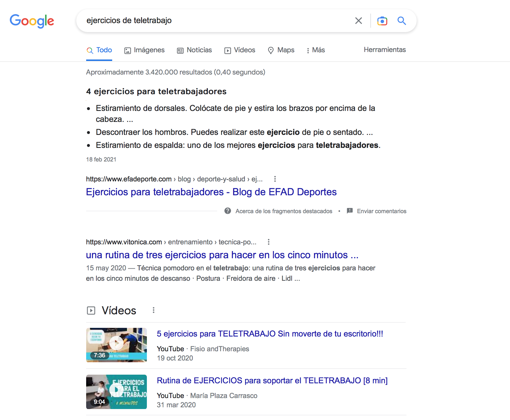Expand the Más search options menu

click(x=316, y=50)
